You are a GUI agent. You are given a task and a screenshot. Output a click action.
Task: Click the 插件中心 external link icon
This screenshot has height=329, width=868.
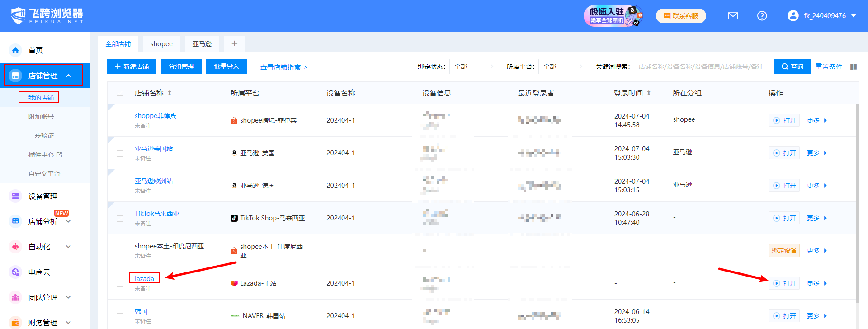tap(59, 155)
